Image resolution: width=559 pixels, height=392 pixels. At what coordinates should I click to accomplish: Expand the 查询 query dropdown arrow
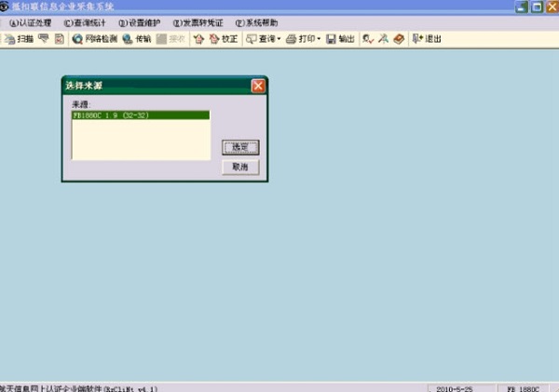click(279, 39)
